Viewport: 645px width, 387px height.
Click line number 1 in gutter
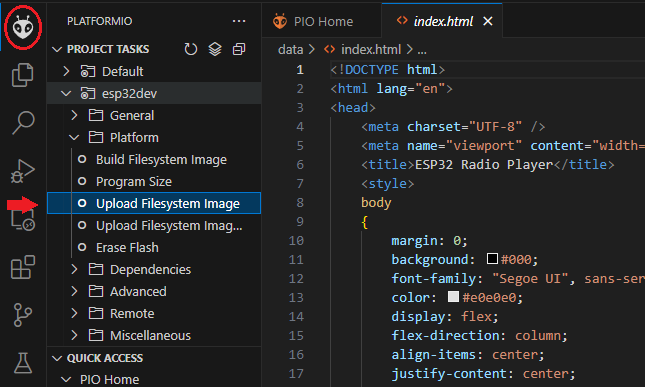(x=300, y=70)
